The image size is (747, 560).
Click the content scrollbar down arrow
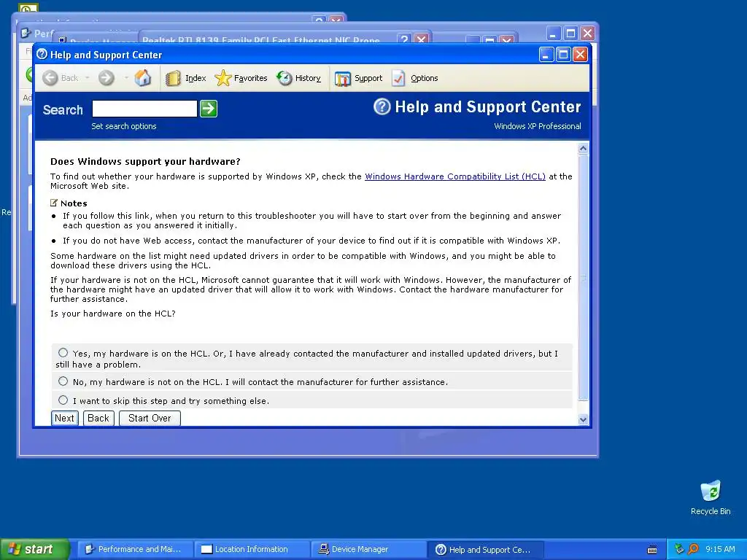pos(583,419)
